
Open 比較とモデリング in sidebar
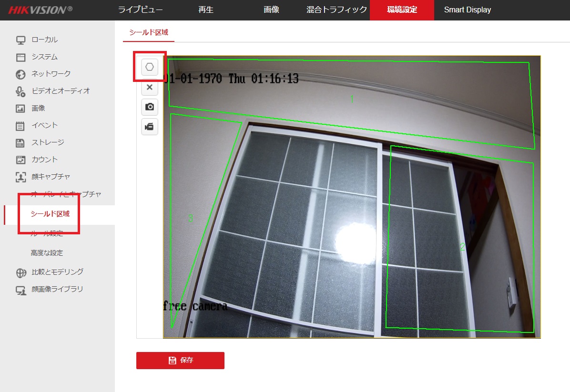coord(58,272)
